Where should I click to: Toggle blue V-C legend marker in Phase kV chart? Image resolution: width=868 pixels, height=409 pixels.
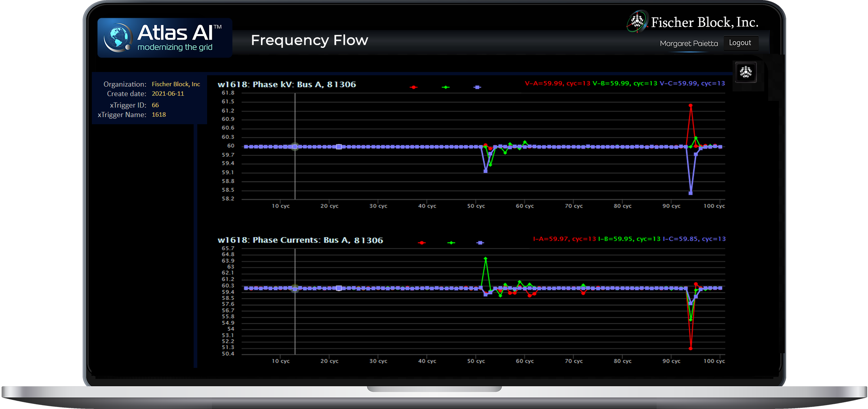(x=477, y=87)
